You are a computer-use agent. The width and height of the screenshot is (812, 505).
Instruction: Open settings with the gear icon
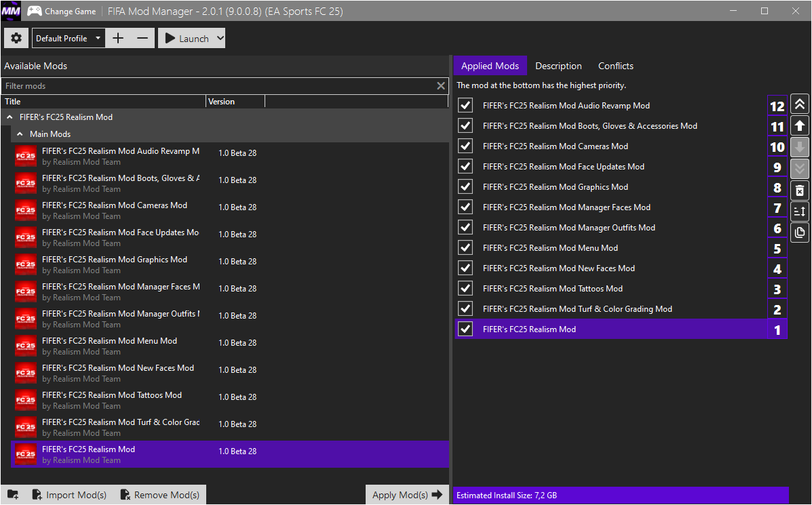point(16,39)
